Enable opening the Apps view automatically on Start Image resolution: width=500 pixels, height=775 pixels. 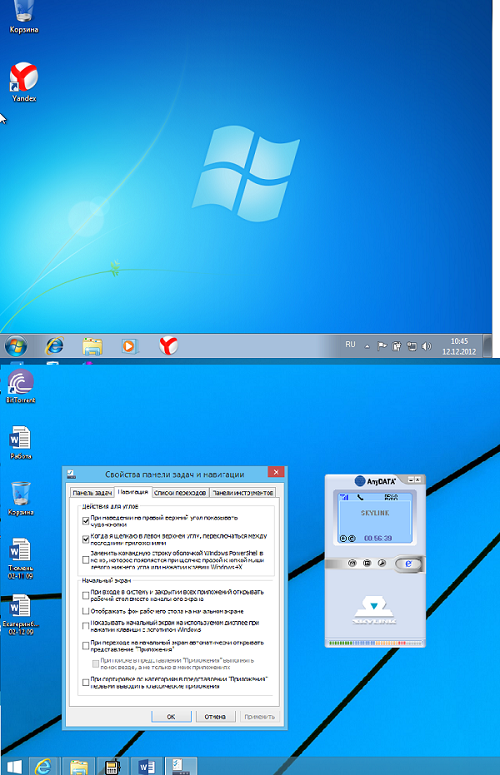pos(85,646)
